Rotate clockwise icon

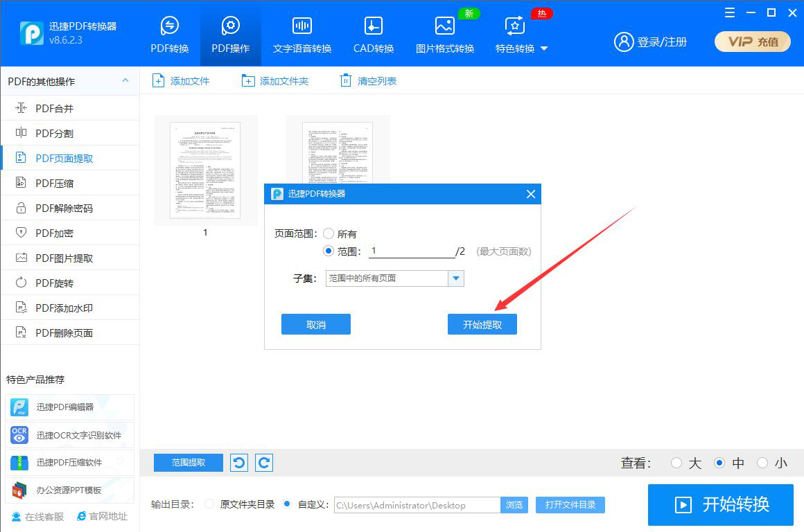(264, 462)
